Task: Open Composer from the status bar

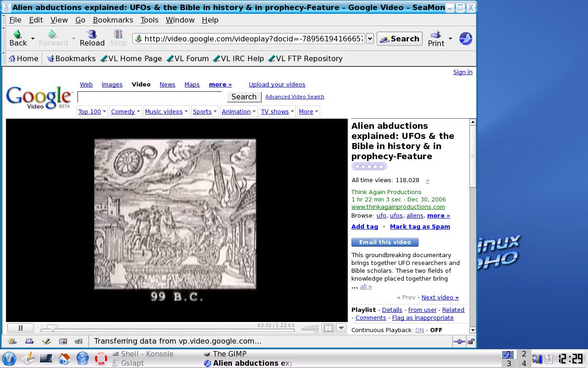Action: click(46, 341)
